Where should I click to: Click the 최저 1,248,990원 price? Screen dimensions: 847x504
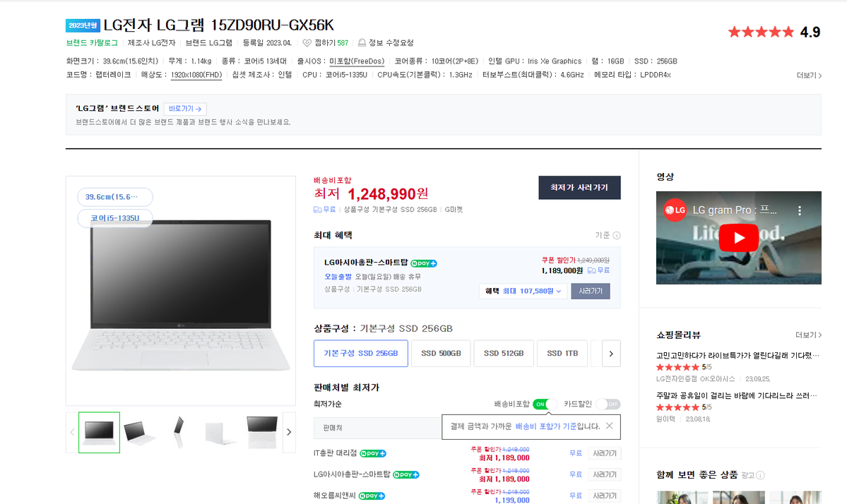click(371, 193)
